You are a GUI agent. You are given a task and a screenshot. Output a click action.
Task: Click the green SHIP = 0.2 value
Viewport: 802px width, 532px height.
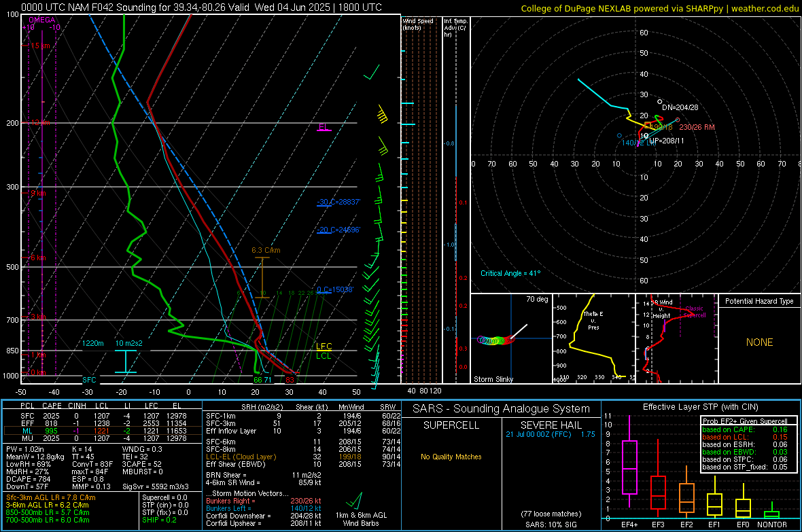159,520
